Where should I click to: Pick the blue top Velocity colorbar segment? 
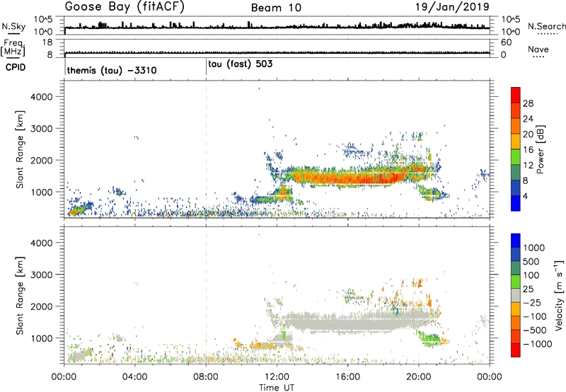516,241
